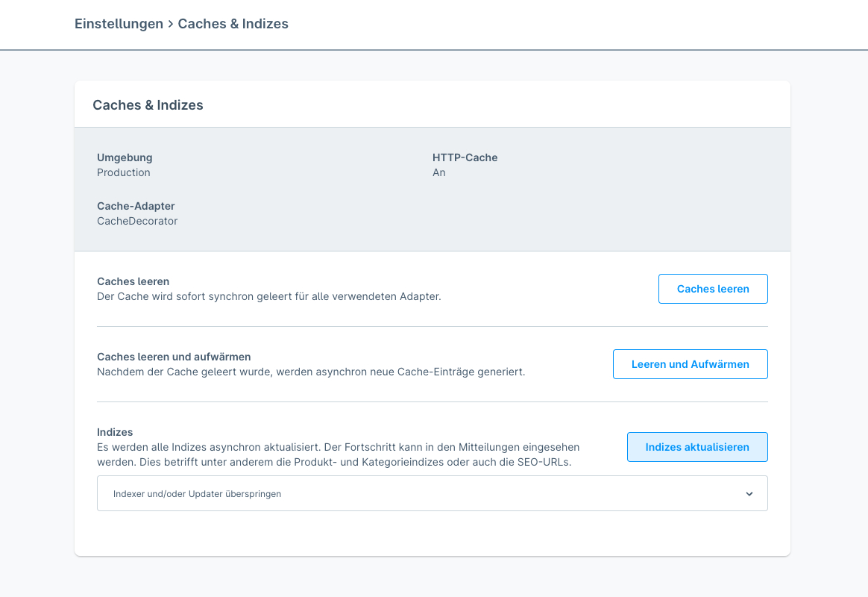Viewport: 868px width, 597px height.
Task: Click the Production environment value
Action: [x=124, y=172]
